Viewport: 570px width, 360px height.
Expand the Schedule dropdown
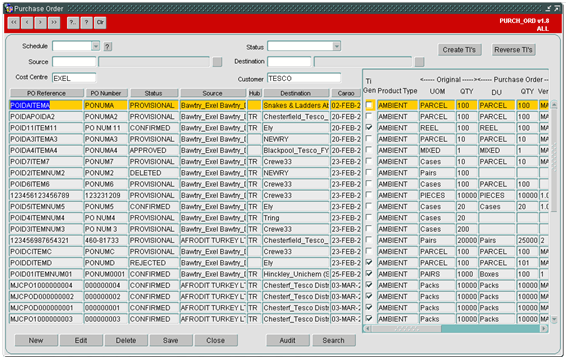click(x=96, y=46)
